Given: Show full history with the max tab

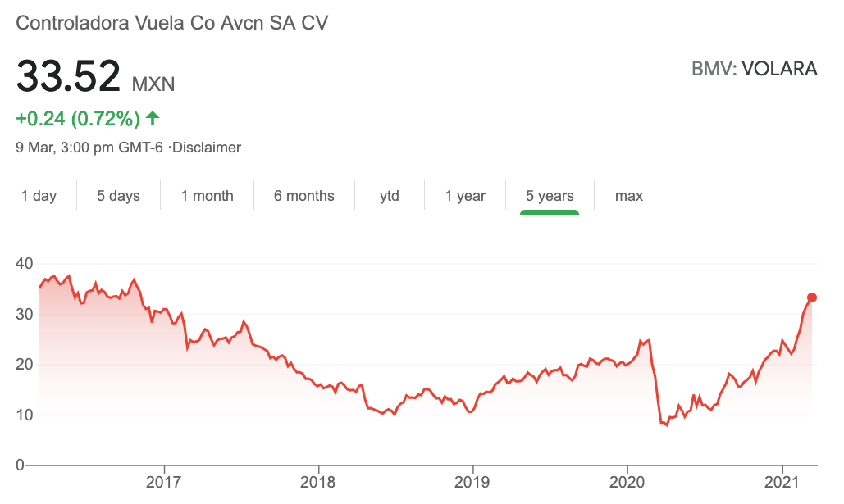Looking at the screenshot, I should click(629, 196).
